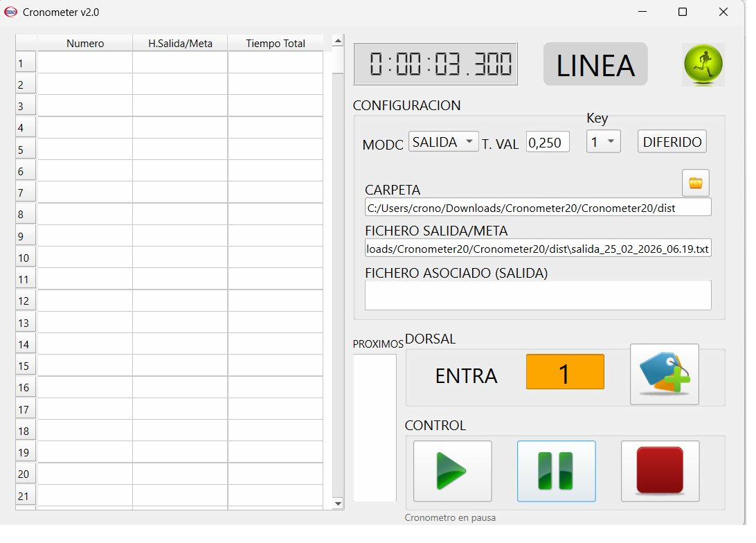Maximize the Cronometer window

point(682,12)
